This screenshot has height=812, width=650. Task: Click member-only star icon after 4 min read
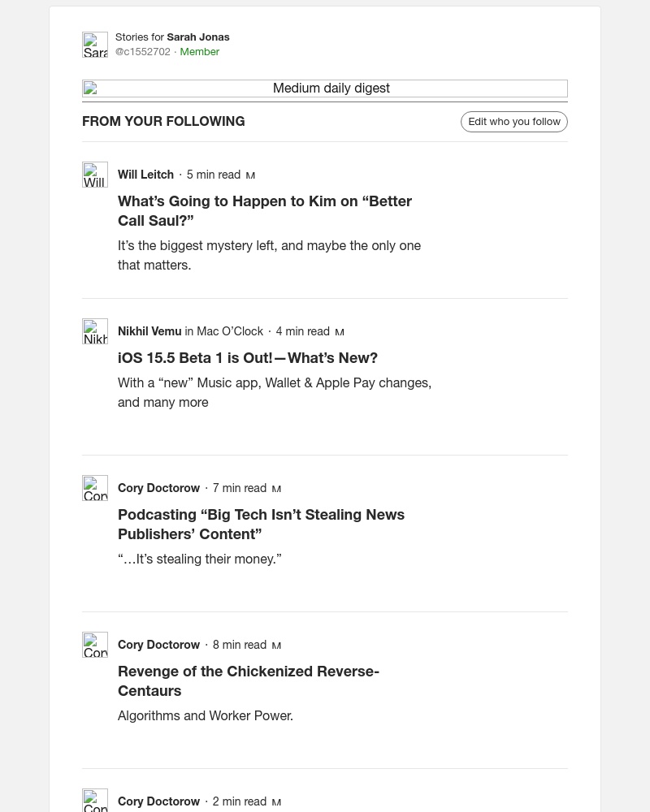pyautogui.click(x=340, y=332)
